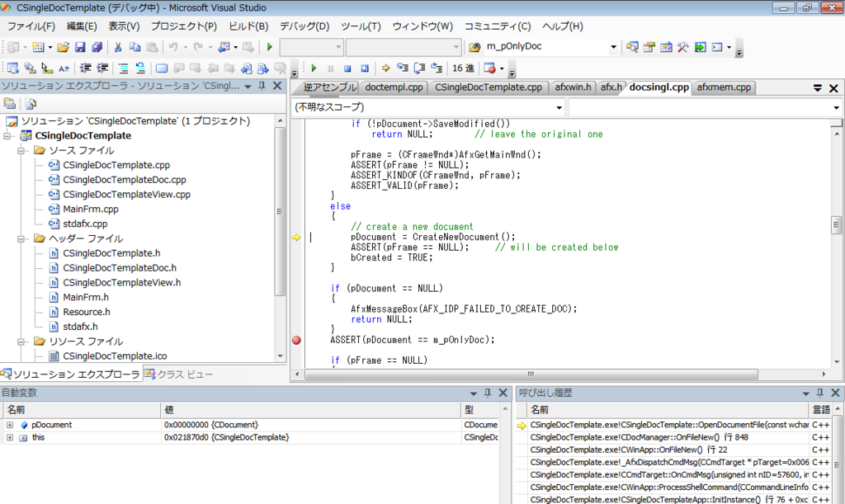
Task: Click the Find in Files icon by search box
Action: click(474, 47)
